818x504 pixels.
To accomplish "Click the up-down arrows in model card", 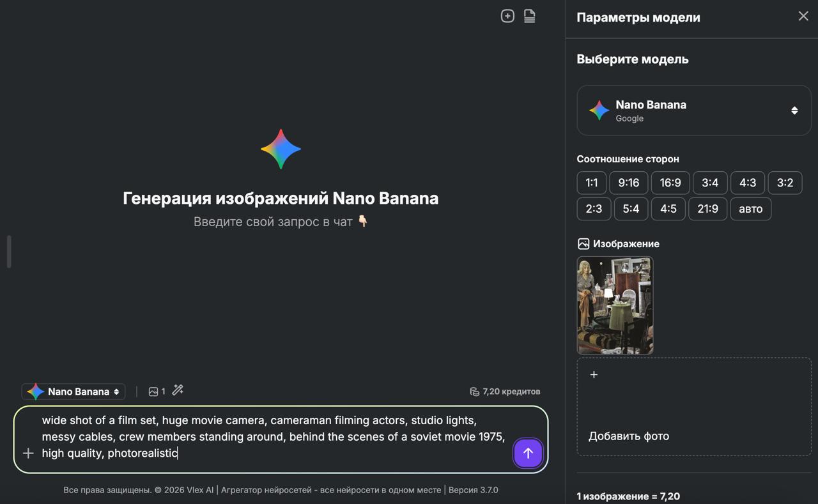I will pos(794,111).
